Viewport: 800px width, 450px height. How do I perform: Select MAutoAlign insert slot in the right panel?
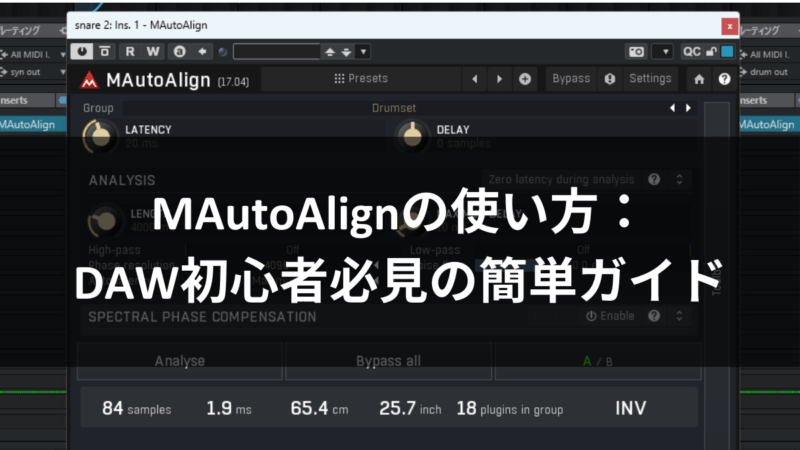[768, 124]
